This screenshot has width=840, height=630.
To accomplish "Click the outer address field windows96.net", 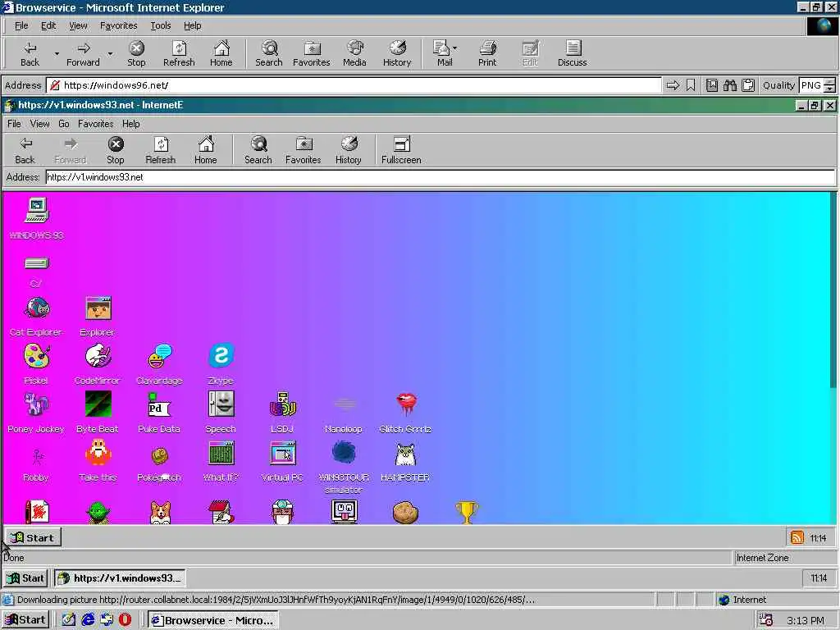I will coord(354,85).
